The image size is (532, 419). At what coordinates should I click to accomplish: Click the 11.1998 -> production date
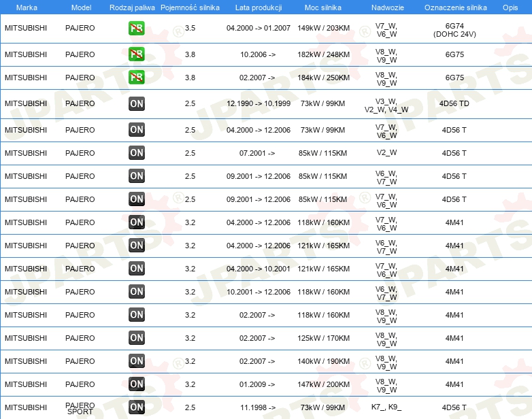click(x=258, y=407)
